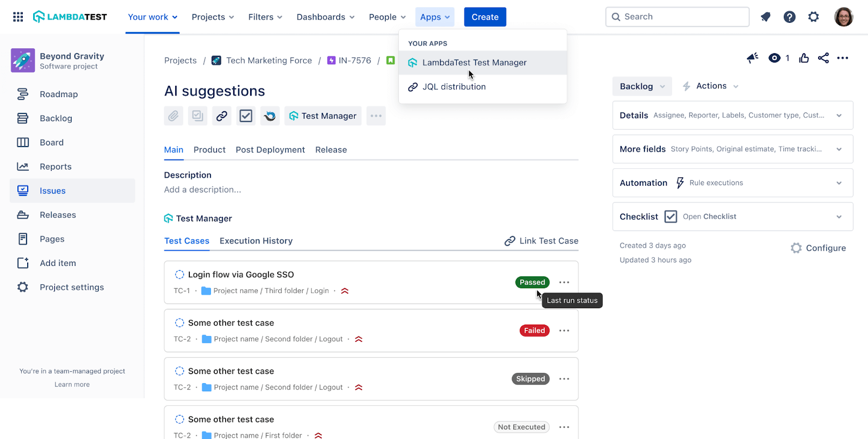Select the Main tab
868x439 pixels.
174,150
